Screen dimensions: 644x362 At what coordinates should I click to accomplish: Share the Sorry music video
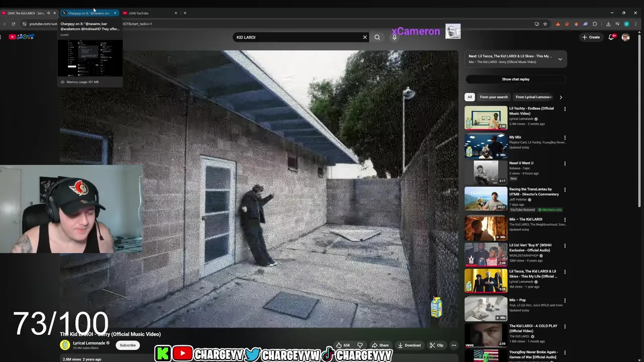380,345
